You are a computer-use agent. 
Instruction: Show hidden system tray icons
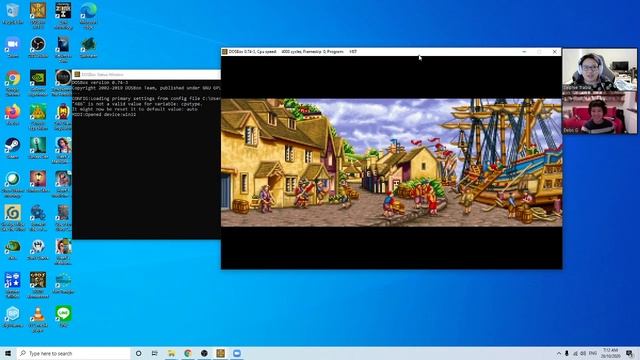(559, 353)
